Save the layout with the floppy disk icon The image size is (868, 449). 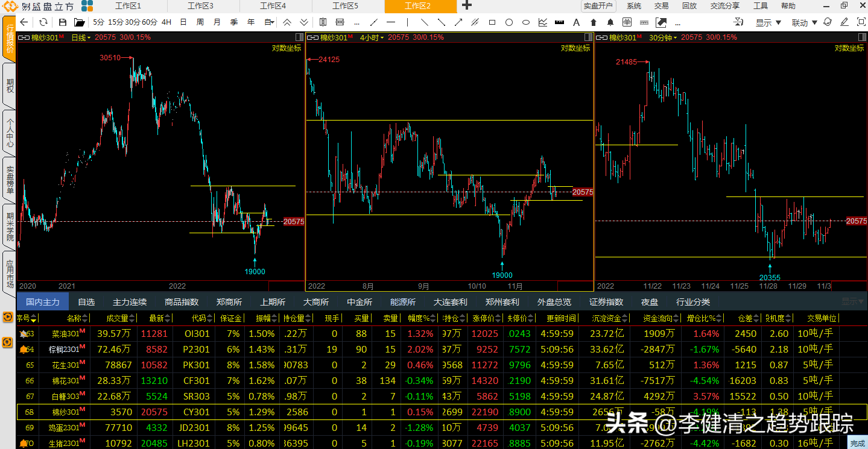(62, 22)
